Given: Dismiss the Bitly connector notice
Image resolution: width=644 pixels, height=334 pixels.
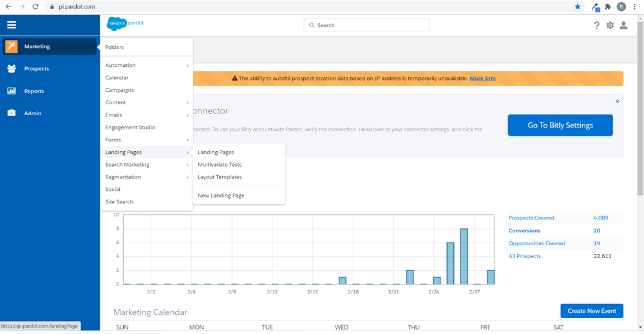Looking at the screenshot, I should coord(617,101).
